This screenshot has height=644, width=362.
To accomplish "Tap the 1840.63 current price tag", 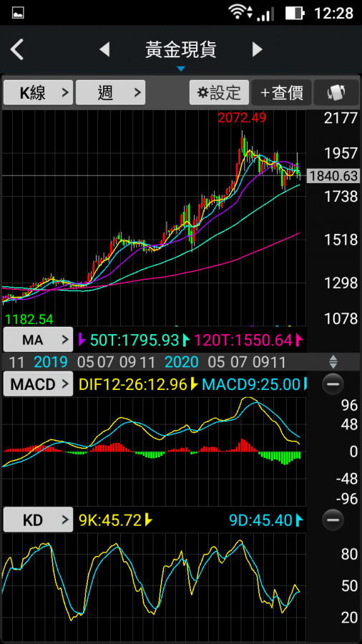I will (334, 176).
